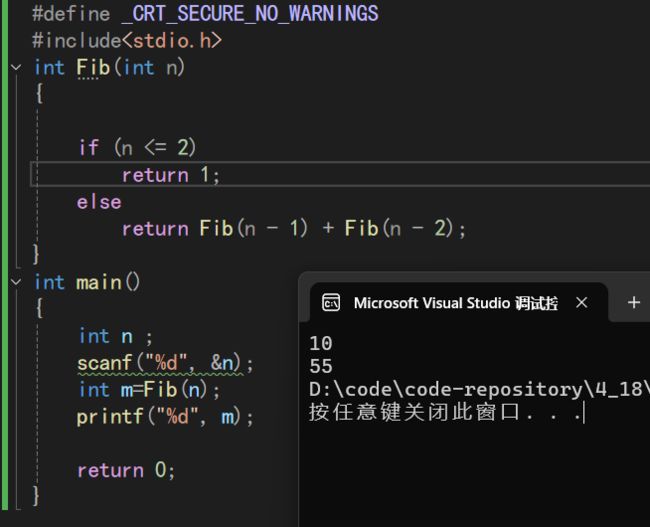Click the printf statement in main
650x527 pixels.
click(x=165, y=417)
